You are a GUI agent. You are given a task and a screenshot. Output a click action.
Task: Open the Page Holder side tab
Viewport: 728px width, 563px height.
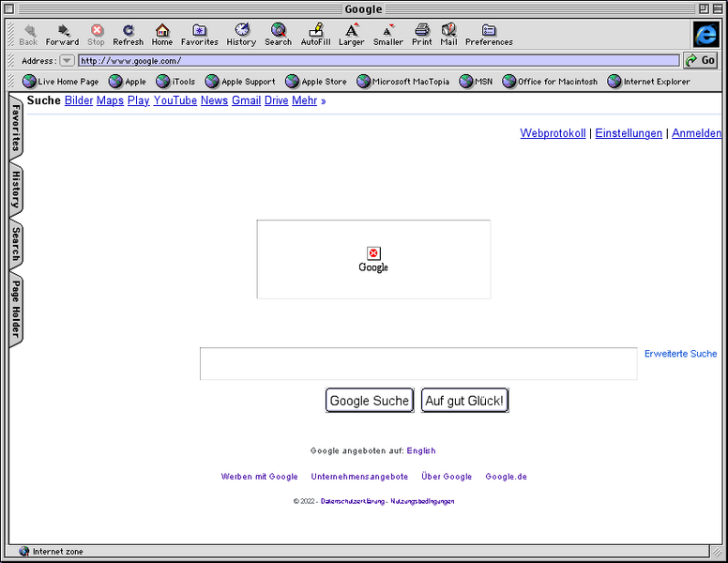[x=16, y=309]
